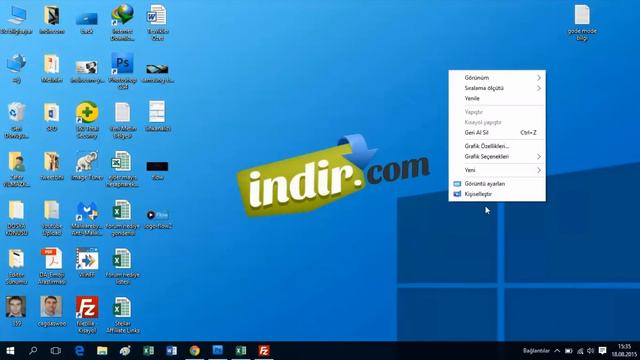This screenshot has width=640, height=360.
Task: Expand the Grafik Seçenekleri submenu
Action: point(497,157)
